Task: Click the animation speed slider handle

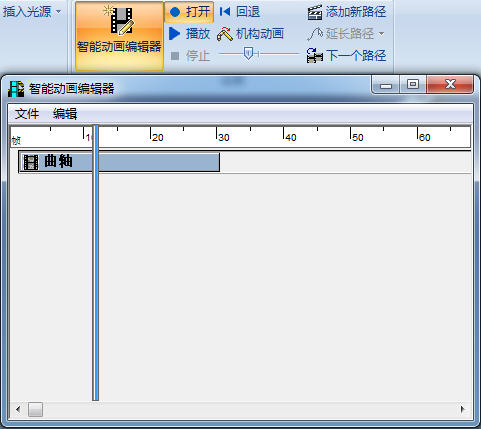Action: (248, 53)
